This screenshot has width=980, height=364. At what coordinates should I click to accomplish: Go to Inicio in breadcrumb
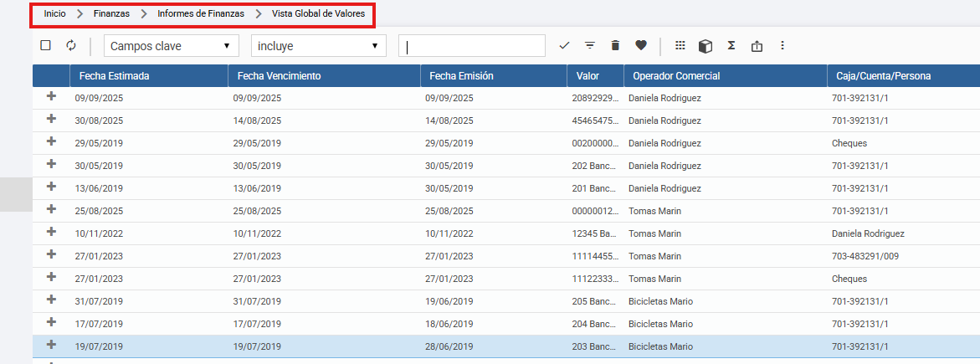point(55,13)
